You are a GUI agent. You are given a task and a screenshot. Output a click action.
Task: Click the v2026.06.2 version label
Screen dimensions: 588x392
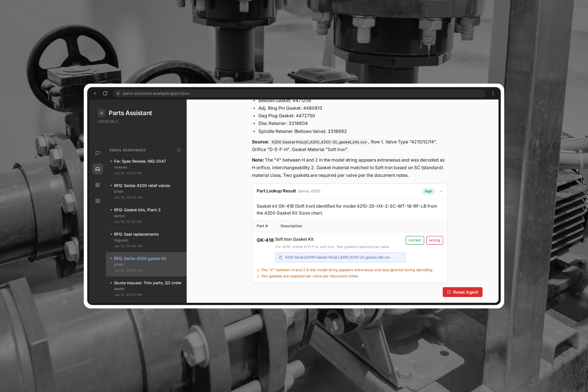tap(108, 122)
